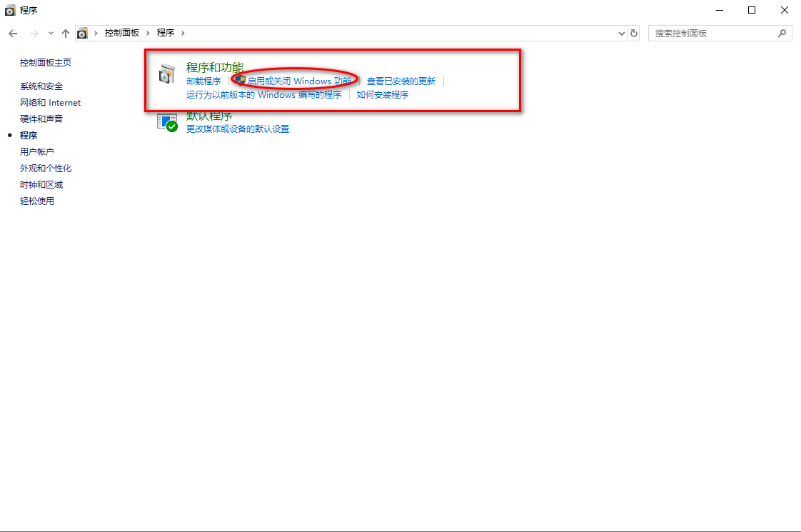Open 默认程序 heading link
Viewport: 801px width, 532px height.
209,117
